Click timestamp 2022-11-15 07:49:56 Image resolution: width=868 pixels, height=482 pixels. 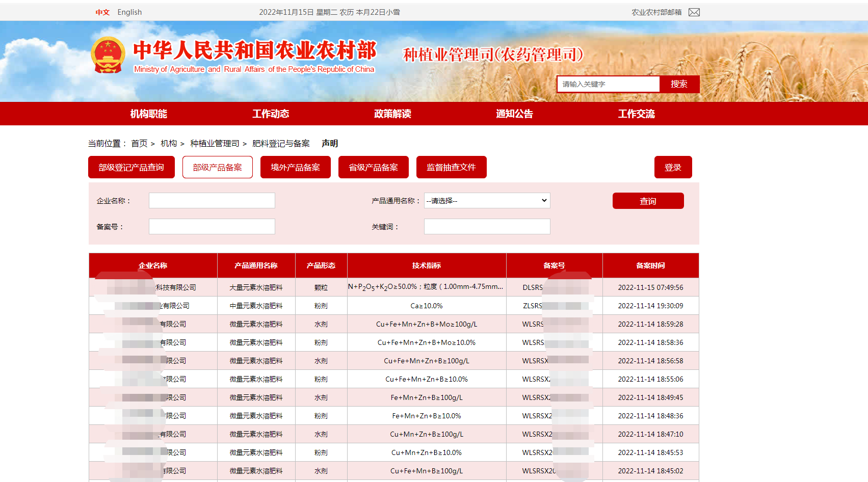click(650, 287)
